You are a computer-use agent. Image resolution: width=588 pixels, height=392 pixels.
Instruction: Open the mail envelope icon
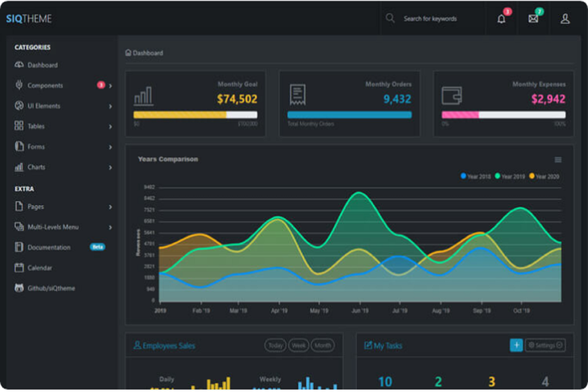tap(533, 19)
